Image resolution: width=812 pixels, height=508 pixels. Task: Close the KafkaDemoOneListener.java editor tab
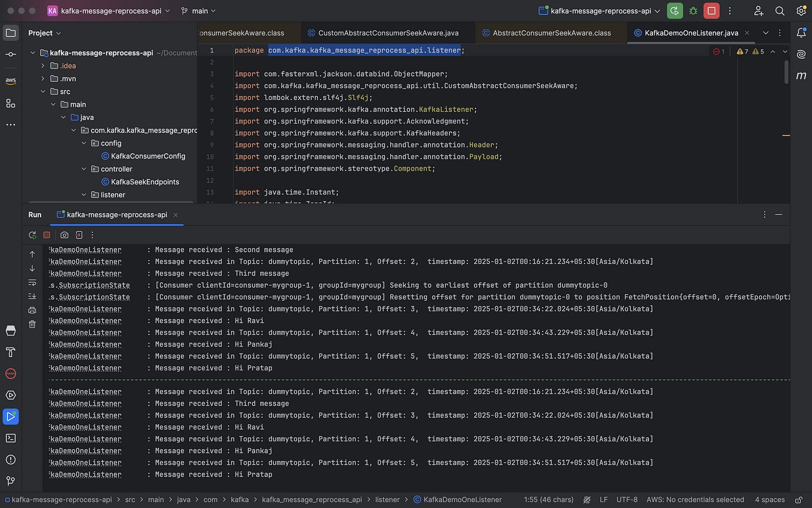[747, 33]
